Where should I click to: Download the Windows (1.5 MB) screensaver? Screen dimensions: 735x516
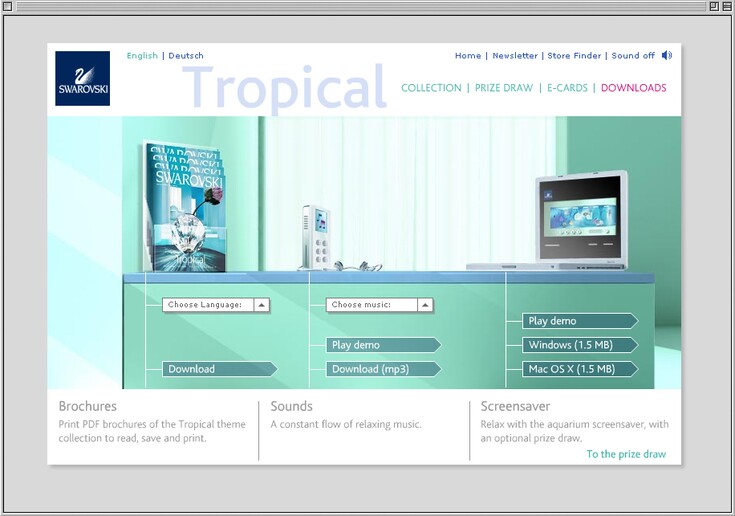point(580,345)
